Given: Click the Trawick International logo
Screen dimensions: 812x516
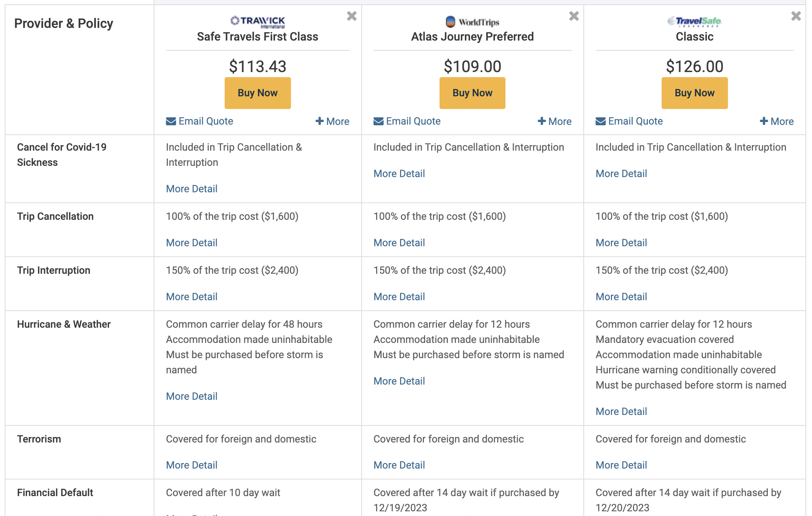Looking at the screenshot, I should pos(258,22).
